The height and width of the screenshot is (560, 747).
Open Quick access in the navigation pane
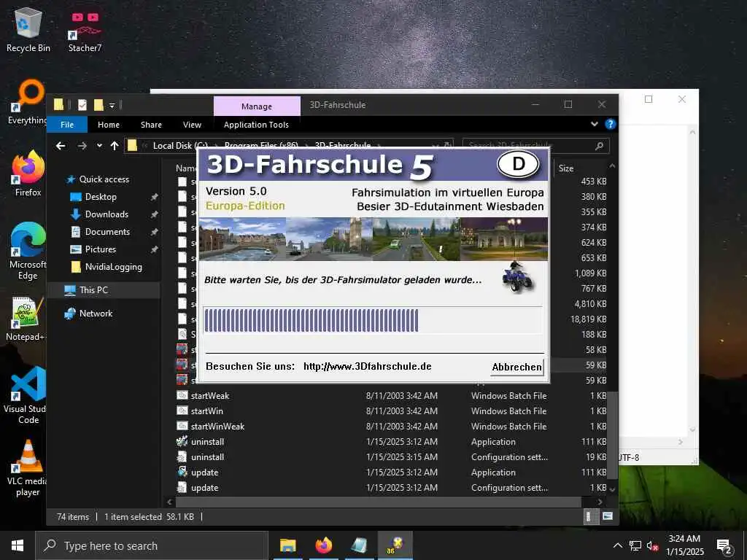pos(104,179)
